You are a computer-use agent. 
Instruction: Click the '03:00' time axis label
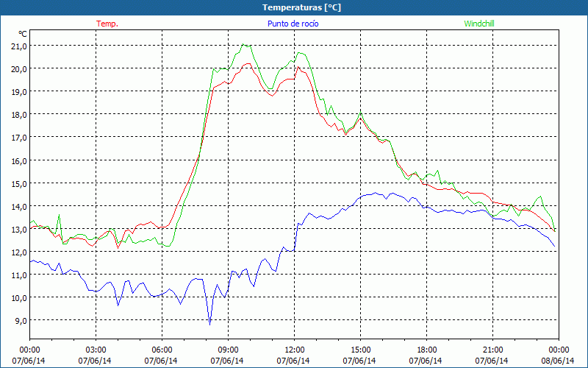(x=96, y=350)
